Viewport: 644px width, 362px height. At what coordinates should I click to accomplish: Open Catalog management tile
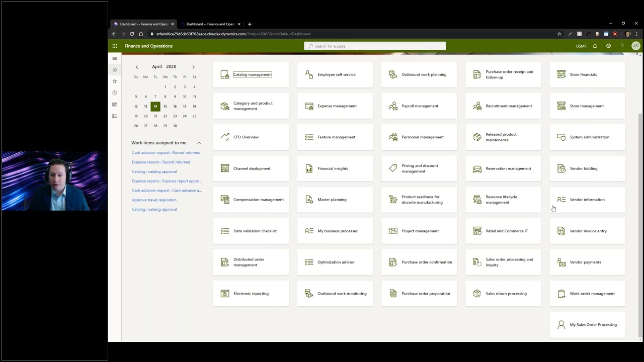(x=252, y=74)
